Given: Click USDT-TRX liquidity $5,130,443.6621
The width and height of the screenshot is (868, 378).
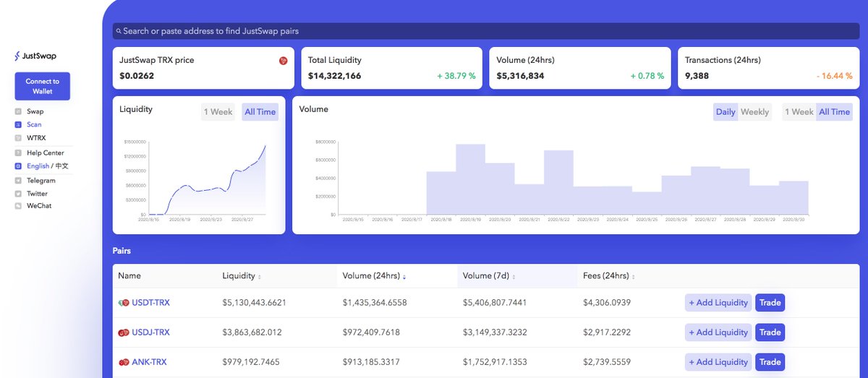Looking at the screenshot, I should coord(254,303).
